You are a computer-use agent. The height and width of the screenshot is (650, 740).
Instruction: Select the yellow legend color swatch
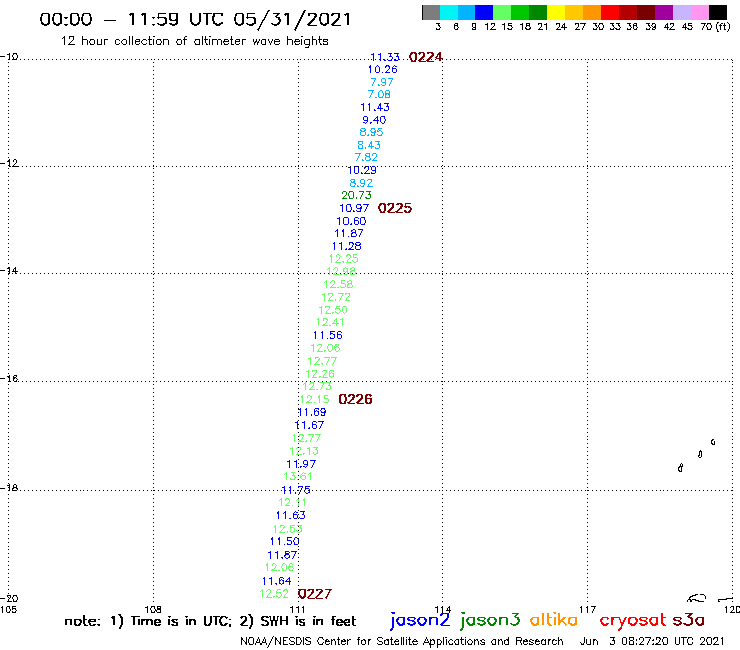[x=556, y=12]
